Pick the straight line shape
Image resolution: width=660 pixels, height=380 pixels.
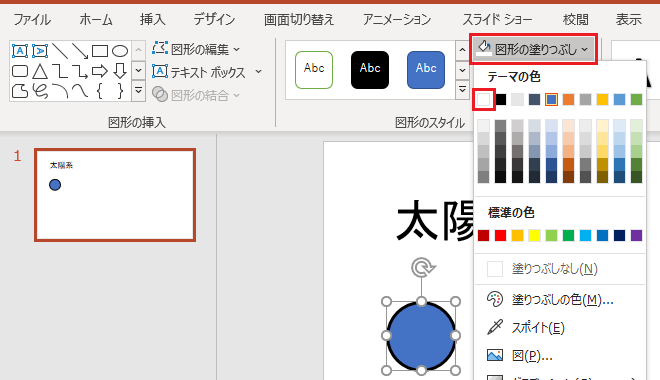[60, 51]
